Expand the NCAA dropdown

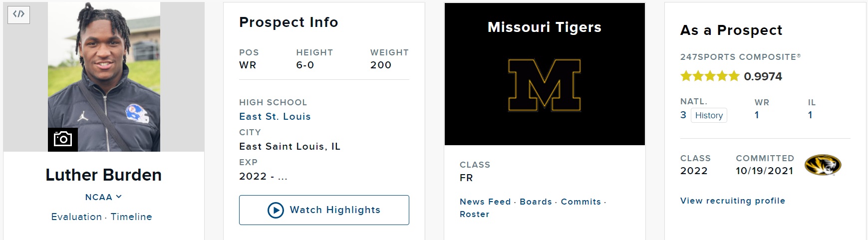point(104,197)
